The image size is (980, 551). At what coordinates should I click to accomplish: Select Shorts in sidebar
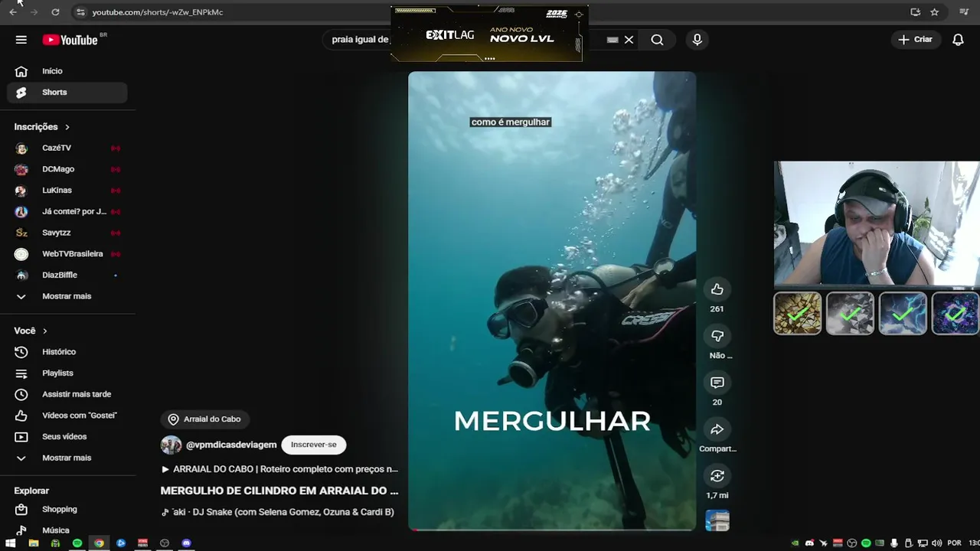pos(67,93)
